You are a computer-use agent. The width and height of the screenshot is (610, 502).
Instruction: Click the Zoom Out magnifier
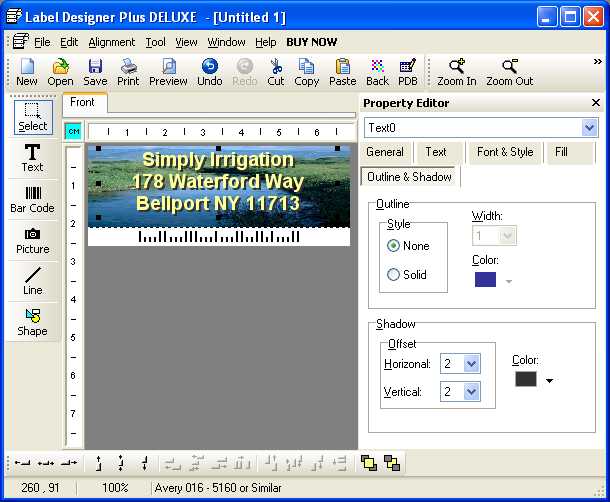coord(510,72)
